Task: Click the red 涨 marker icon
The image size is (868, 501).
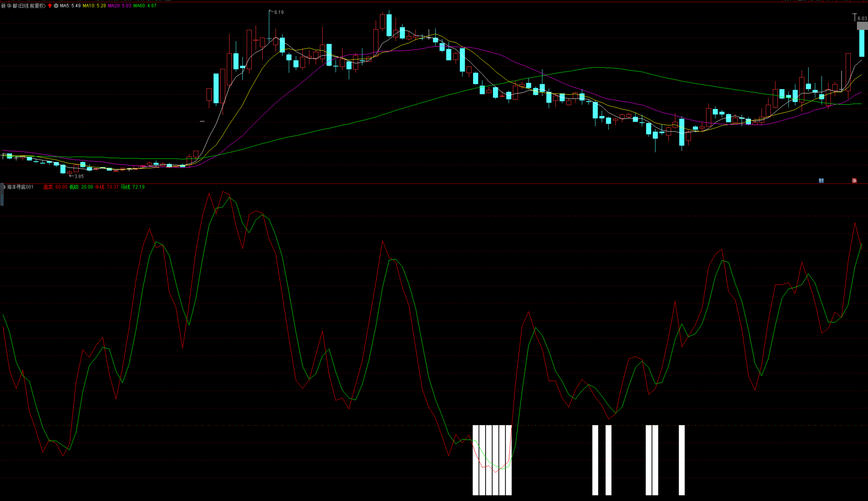Action: coord(854,181)
